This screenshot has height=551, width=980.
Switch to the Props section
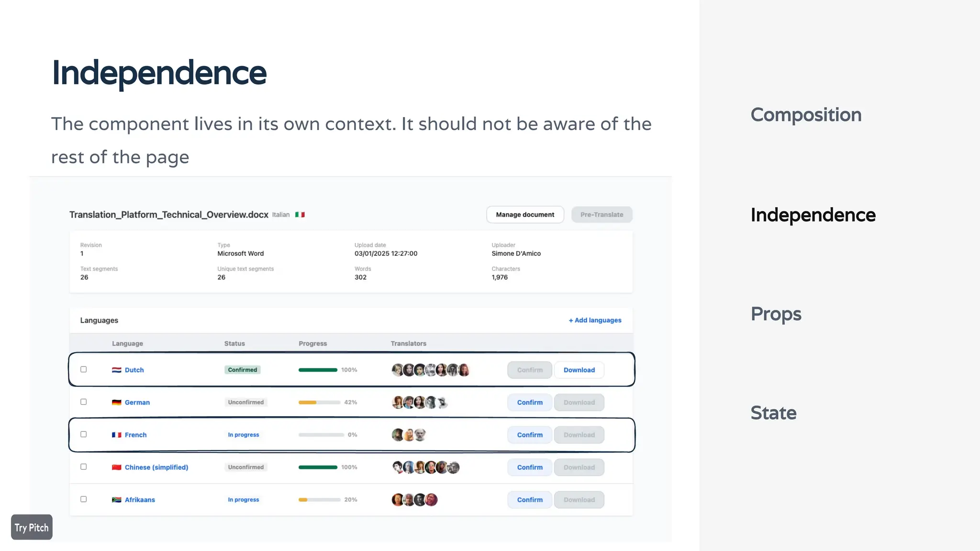pos(776,314)
